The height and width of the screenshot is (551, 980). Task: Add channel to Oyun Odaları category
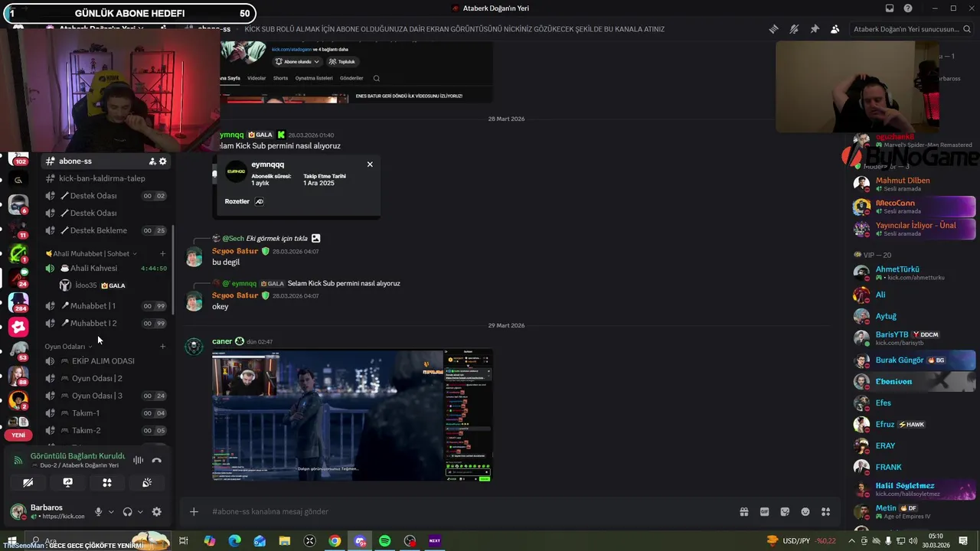162,347
